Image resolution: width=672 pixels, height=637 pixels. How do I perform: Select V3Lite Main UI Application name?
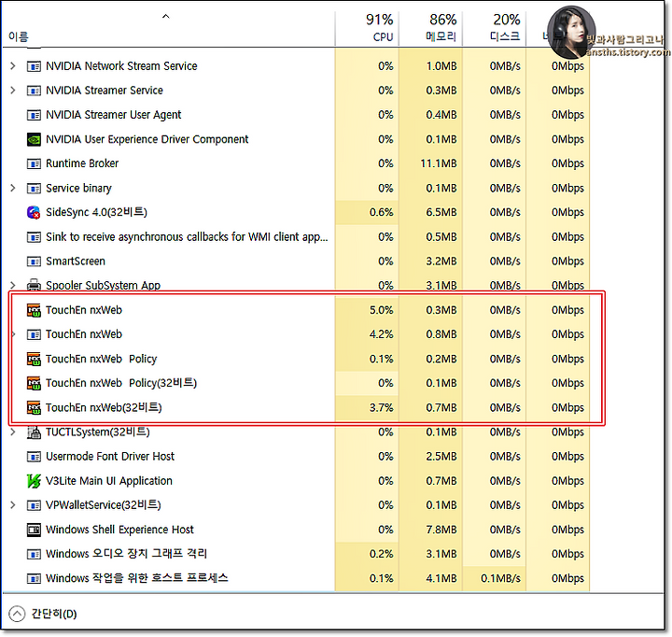coord(109,481)
